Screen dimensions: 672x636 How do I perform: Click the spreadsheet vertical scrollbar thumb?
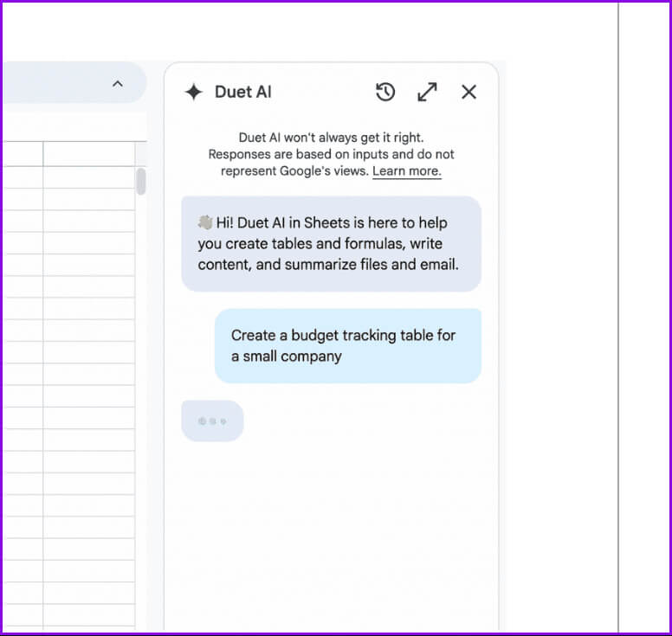pos(140,181)
